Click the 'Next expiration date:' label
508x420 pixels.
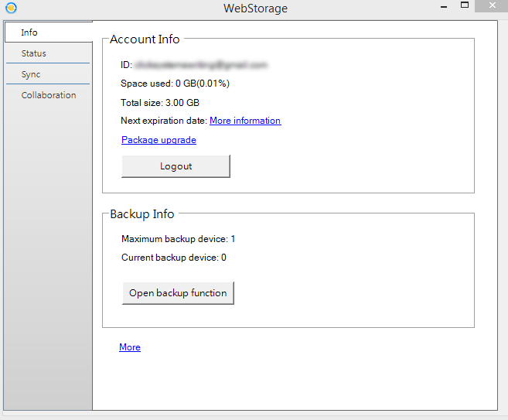pos(164,121)
